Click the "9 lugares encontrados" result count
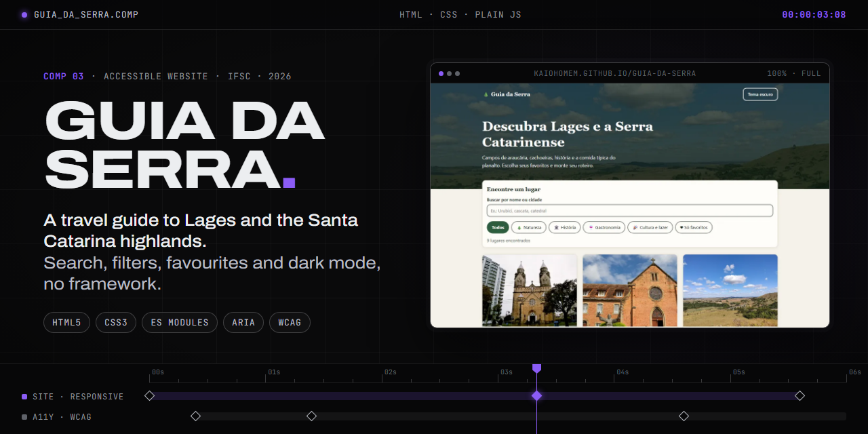 click(509, 241)
